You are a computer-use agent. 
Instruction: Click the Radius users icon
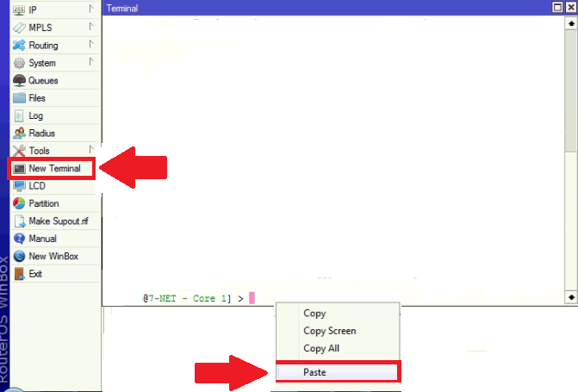[19, 133]
